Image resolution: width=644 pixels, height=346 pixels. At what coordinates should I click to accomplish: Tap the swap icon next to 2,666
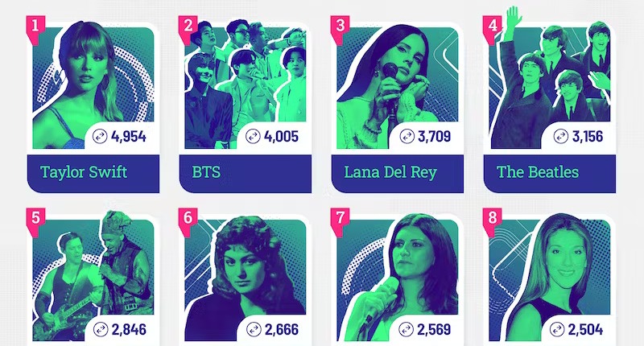(254, 328)
